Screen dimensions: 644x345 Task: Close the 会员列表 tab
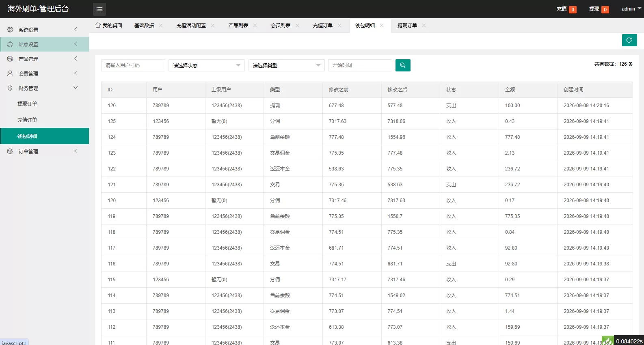pos(297,25)
